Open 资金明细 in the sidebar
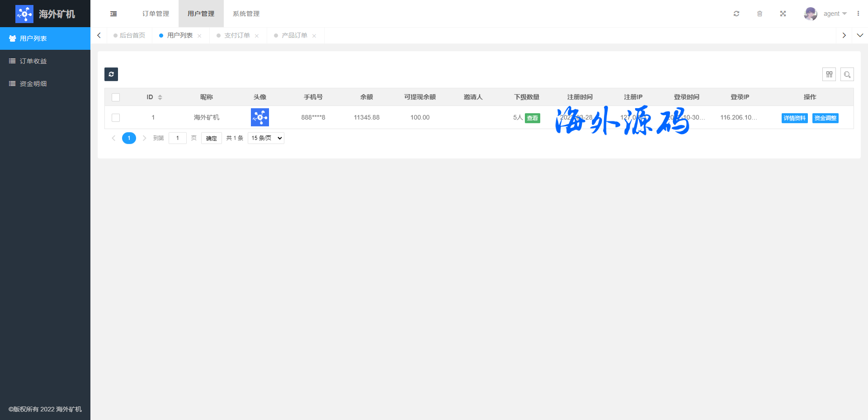Viewport: 868px width, 420px height. 33,84
